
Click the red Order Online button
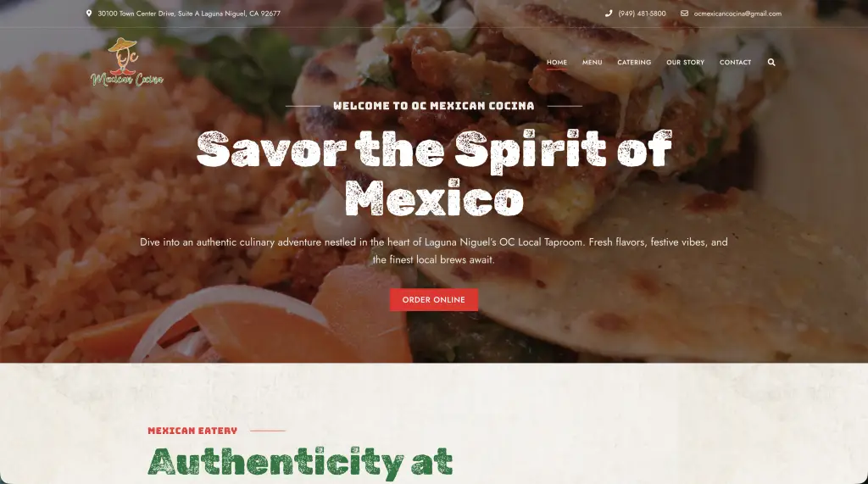(433, 299)
